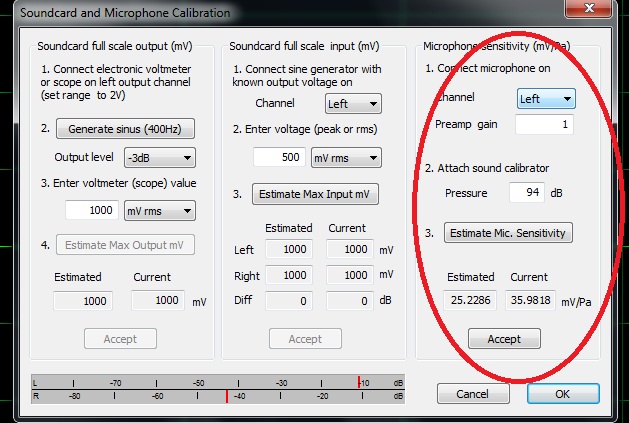Viewport: 629px width, 423px height.
Task: Click 'Enter voltmeter (scope) value' text
Action: 125,183
